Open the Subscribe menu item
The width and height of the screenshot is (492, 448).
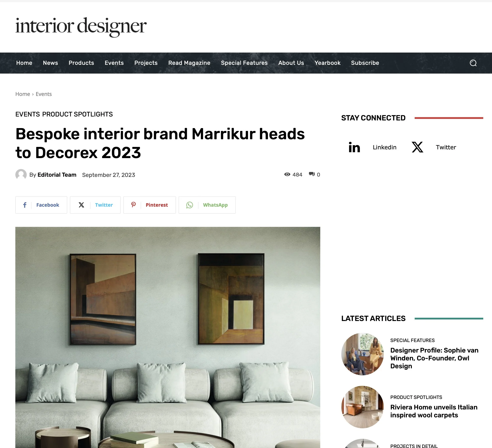point(365,63)
